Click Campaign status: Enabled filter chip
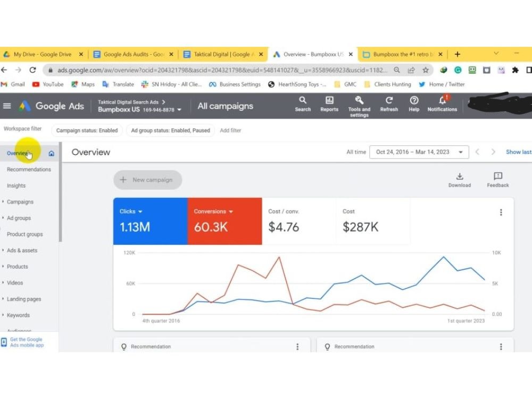532x399 pixels. [x=87, y=130]
